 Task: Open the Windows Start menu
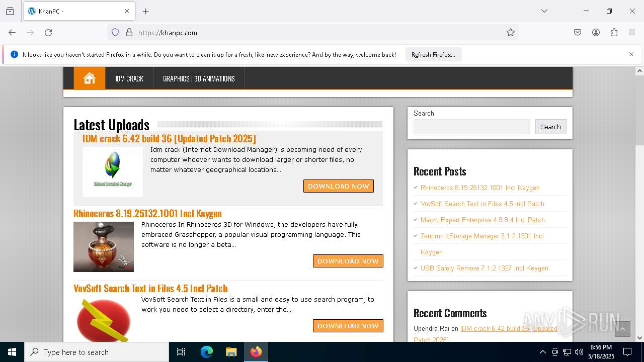point(12,352)
